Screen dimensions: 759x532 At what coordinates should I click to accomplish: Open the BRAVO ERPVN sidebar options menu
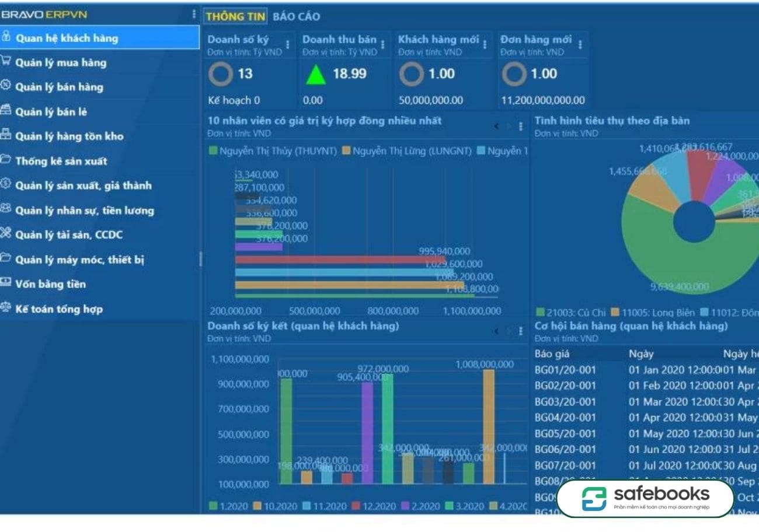click(x=194, y=14)
